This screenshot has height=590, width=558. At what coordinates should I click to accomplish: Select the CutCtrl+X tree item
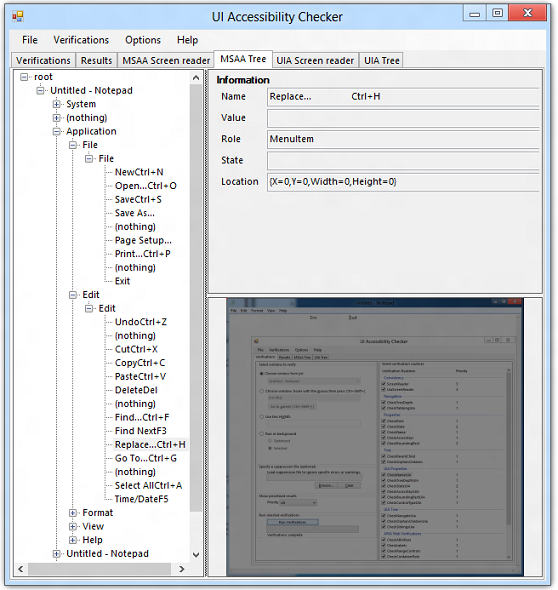click(136, 349)
